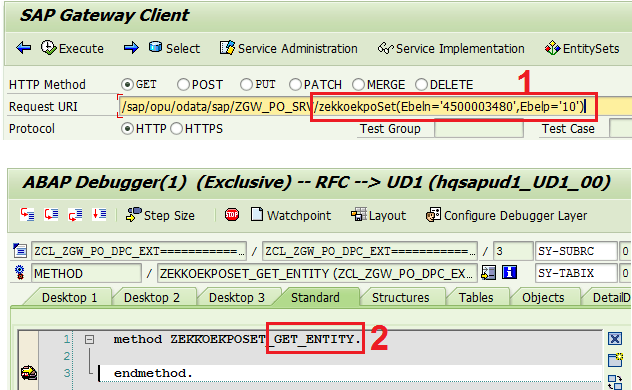This screenshot has width=632, height=390.
Task: Switch to the Standard tab
Action: pyautogui.click(x=315, y=297)
